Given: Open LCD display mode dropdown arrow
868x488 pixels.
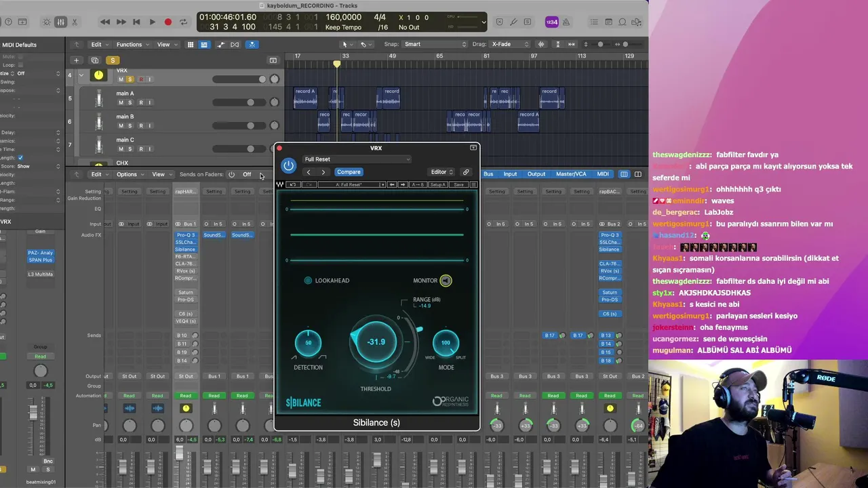Looking at the screenshot, I should tap(484, 22).
